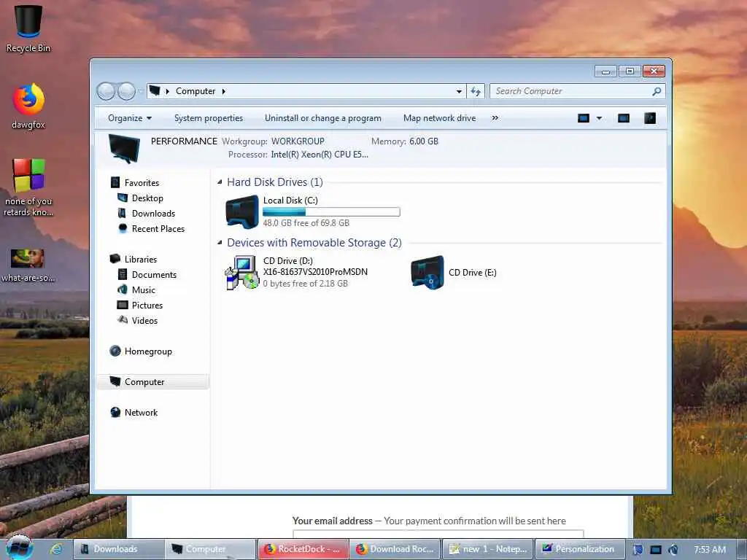Click the email address field in background page
The width and height of the screenshot is (747, 560).
[x=438, y=533]
